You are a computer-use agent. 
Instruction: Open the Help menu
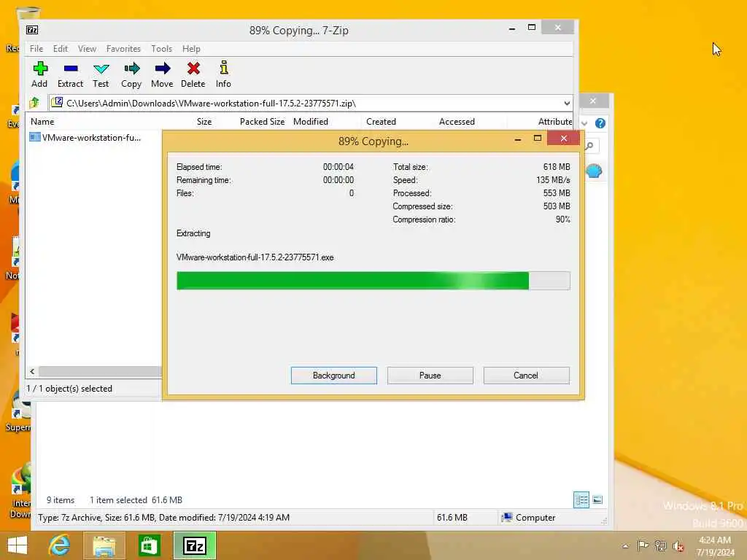click(x=191, y=49)
